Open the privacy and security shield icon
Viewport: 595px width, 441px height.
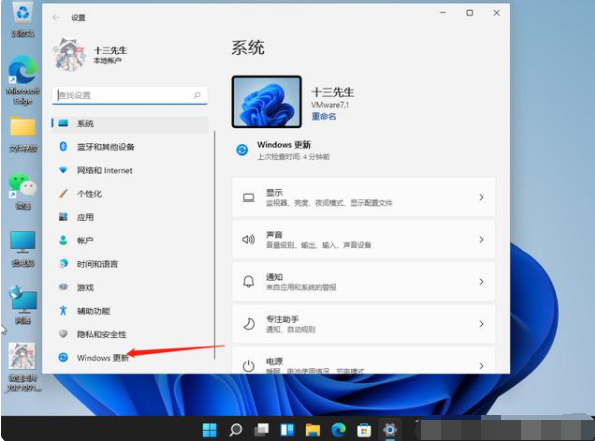click(63, 334)
